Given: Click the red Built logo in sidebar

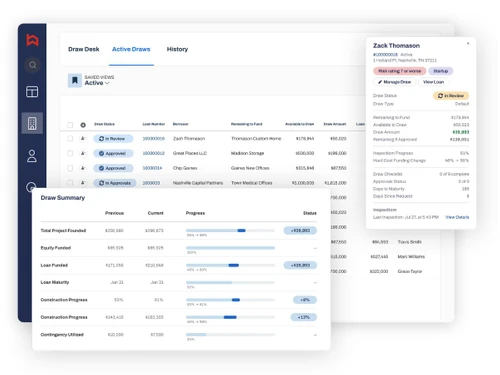Looking at the screenshot, I should coord(32,40).
